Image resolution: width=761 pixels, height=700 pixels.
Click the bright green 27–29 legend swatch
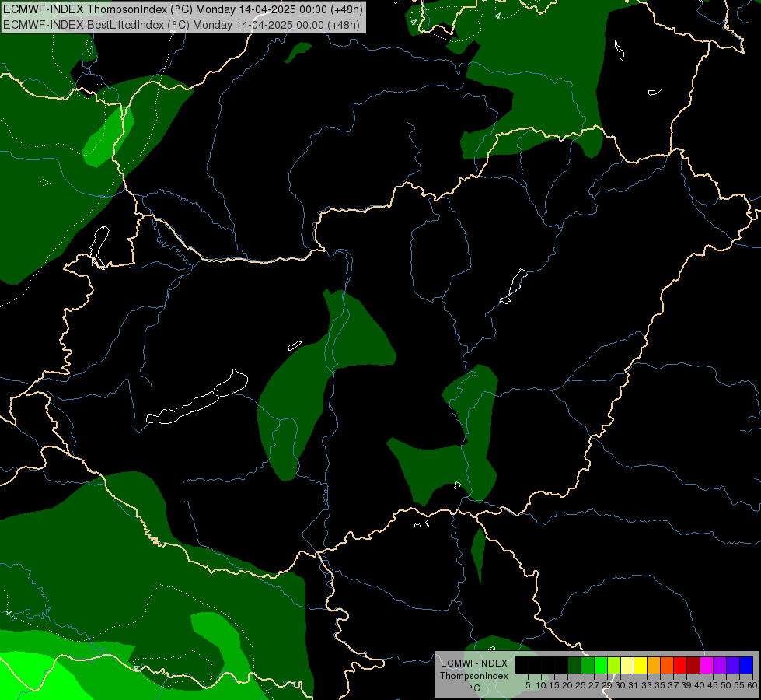click(x=601, y=665)
